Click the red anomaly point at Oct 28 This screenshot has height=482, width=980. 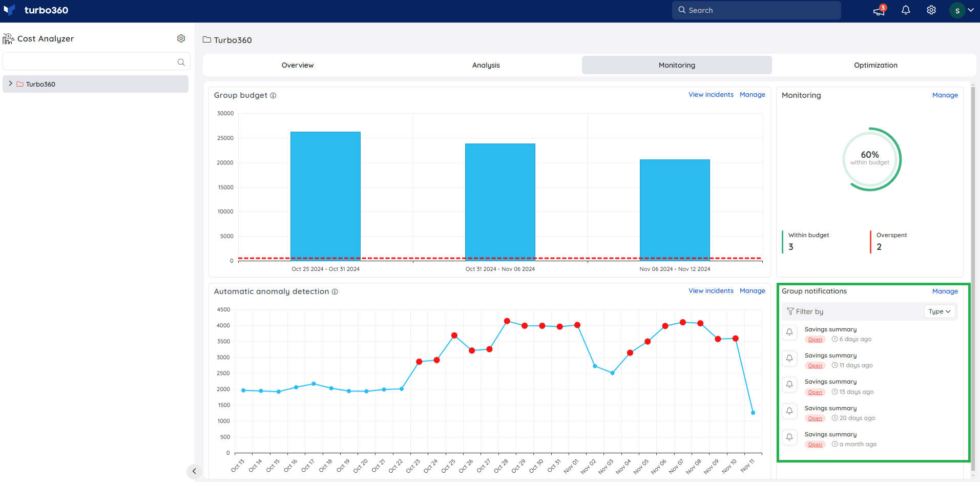click(507, 321)
